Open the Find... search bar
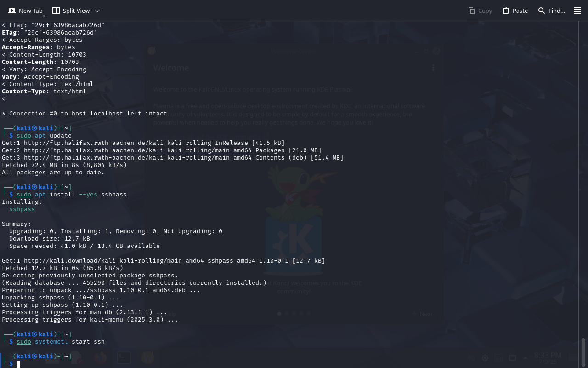This screenshot has width=588, height=368. [551, 11]
